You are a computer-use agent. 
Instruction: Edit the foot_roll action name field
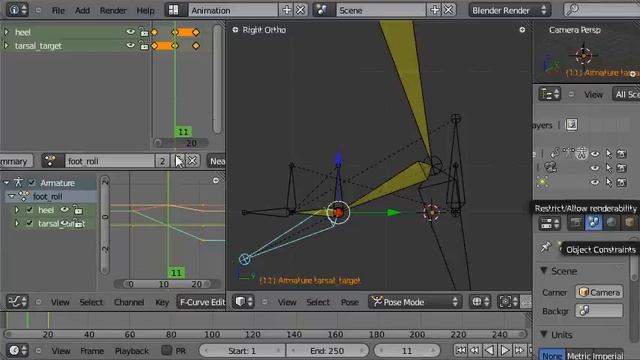[x=109, y=161]
